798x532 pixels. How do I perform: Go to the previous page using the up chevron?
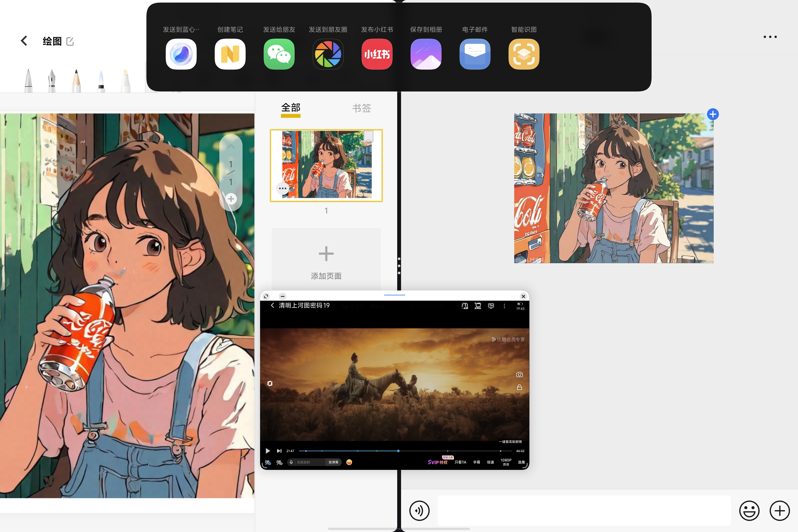coord(231,147)
